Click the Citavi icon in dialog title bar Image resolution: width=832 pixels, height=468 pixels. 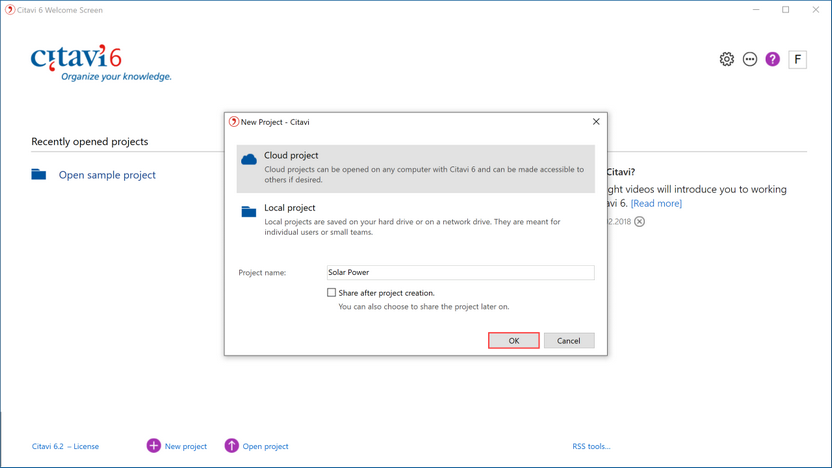click(x=233, y=122)
